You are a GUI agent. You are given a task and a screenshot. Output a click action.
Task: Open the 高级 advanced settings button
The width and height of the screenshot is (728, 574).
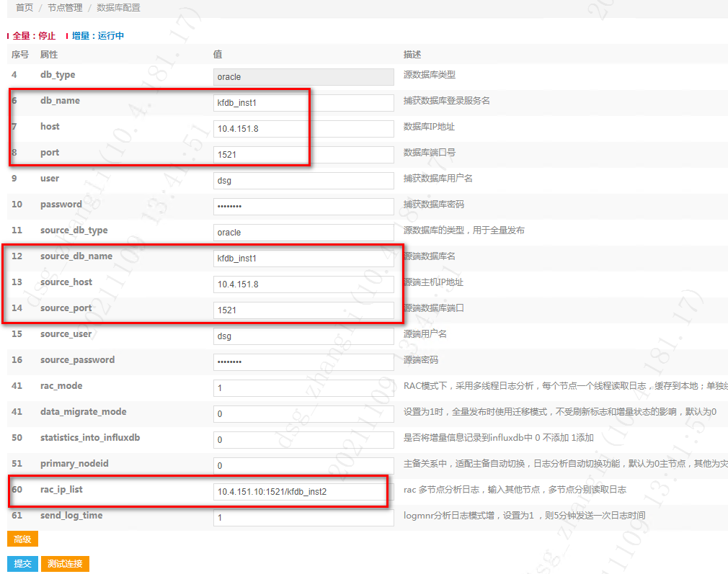22,539
